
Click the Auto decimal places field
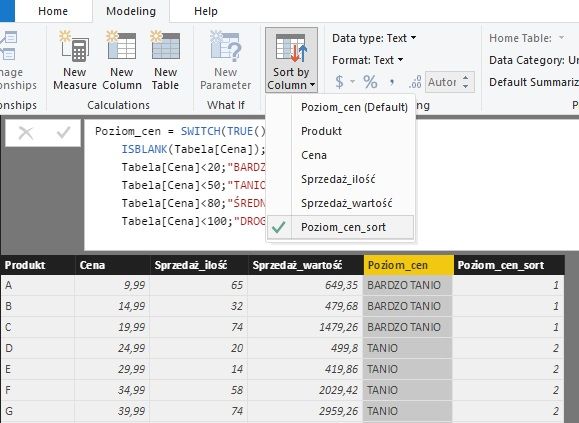pos(442,82)
